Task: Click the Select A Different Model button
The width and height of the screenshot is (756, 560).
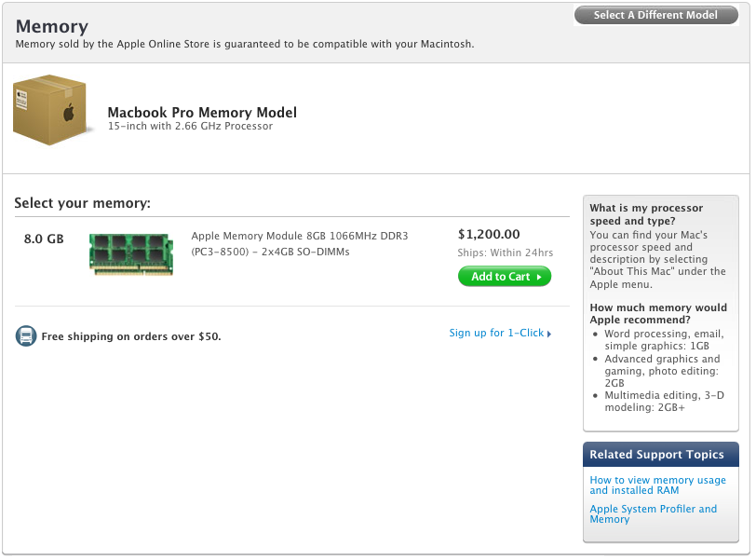Action: click(655, 15)
